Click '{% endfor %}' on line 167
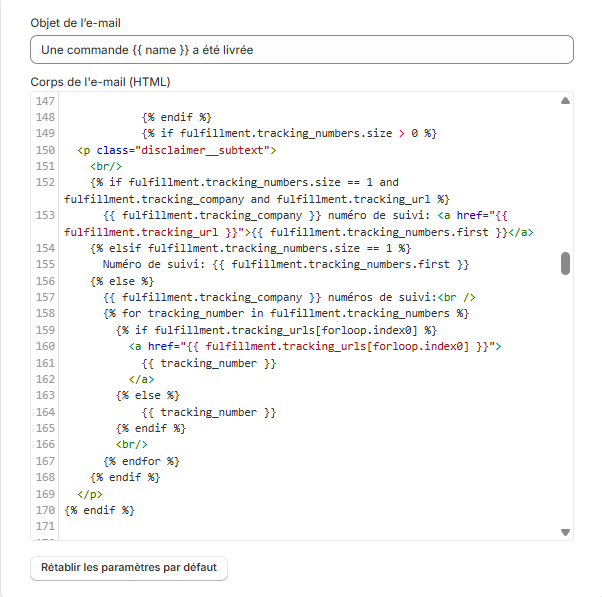The image size is (602, 597). click(x=141, y=461)
